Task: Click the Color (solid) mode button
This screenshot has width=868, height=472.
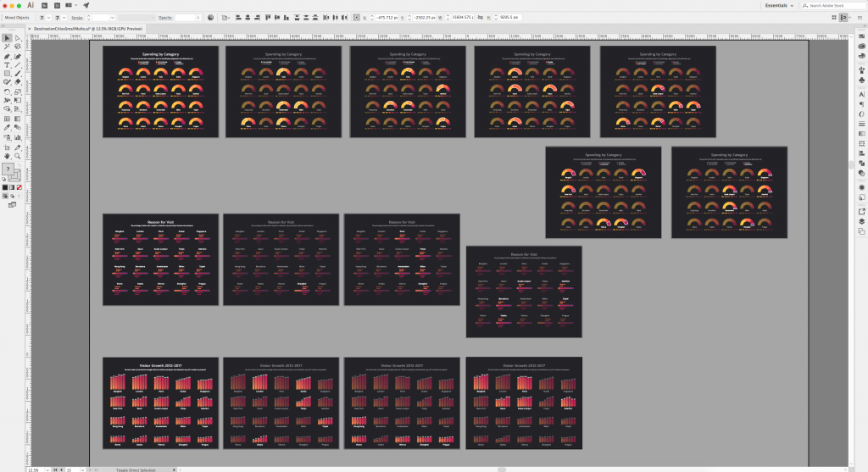Action: (x=5, y=187)
